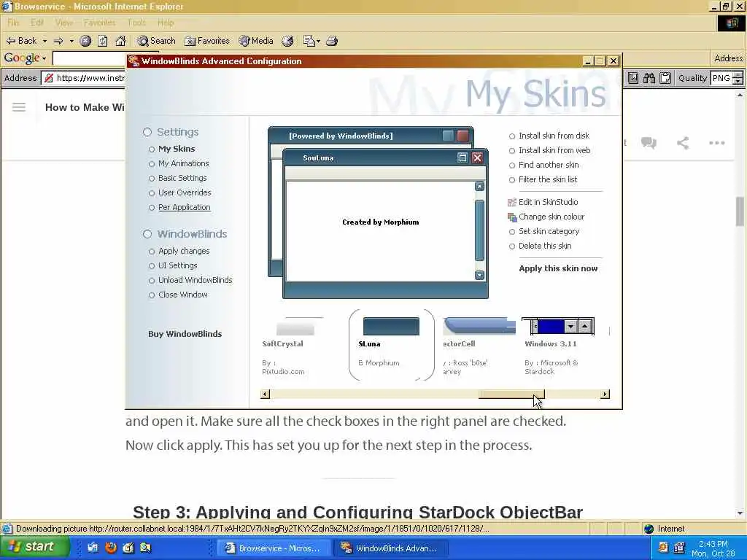Screen dimensions: 747x560
Task: Click the binoculars find icon
Action: click(x=649, y=78)
